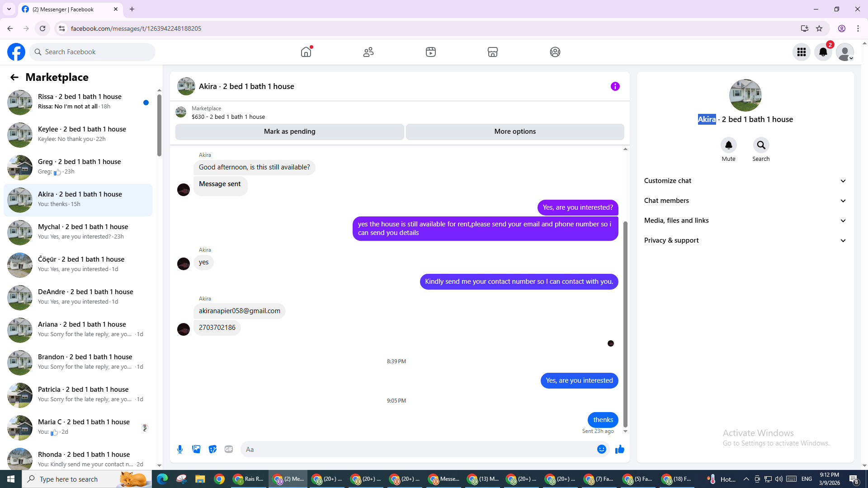Attach a file with the photo icon

point(196,449)
